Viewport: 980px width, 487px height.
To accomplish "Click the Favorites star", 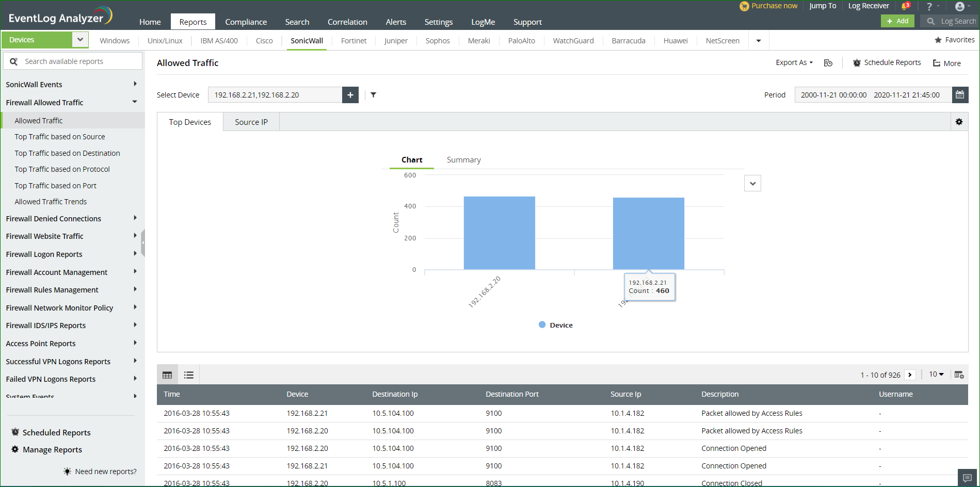I will pyautogui.click(x=938, y=40).
